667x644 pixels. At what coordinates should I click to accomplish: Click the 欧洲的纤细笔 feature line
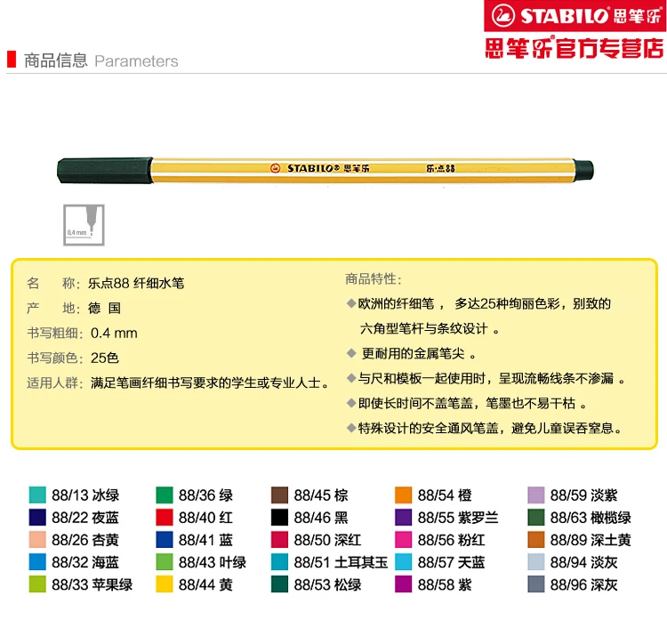479,303
